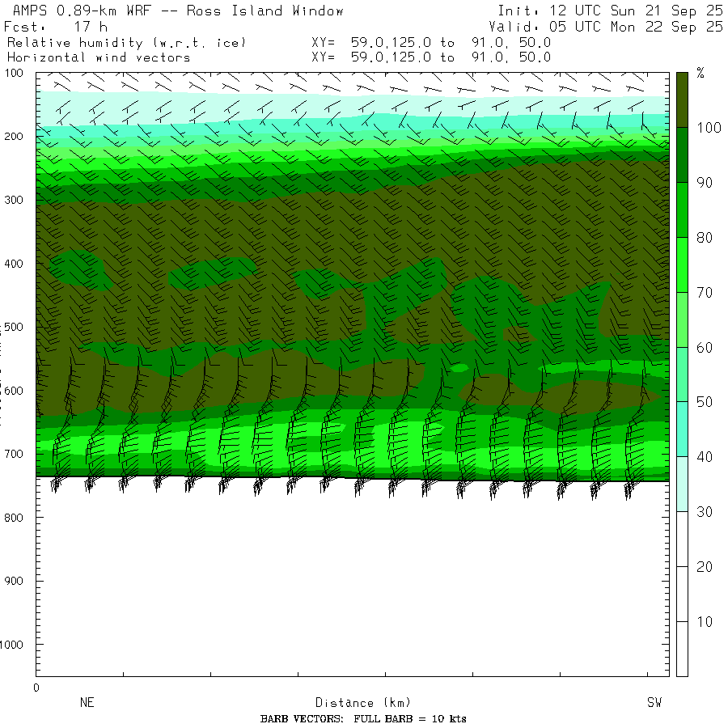
Task: Click the 60–70% light green color bar segment
Action: pyautogui.click(x=682, y=320)
